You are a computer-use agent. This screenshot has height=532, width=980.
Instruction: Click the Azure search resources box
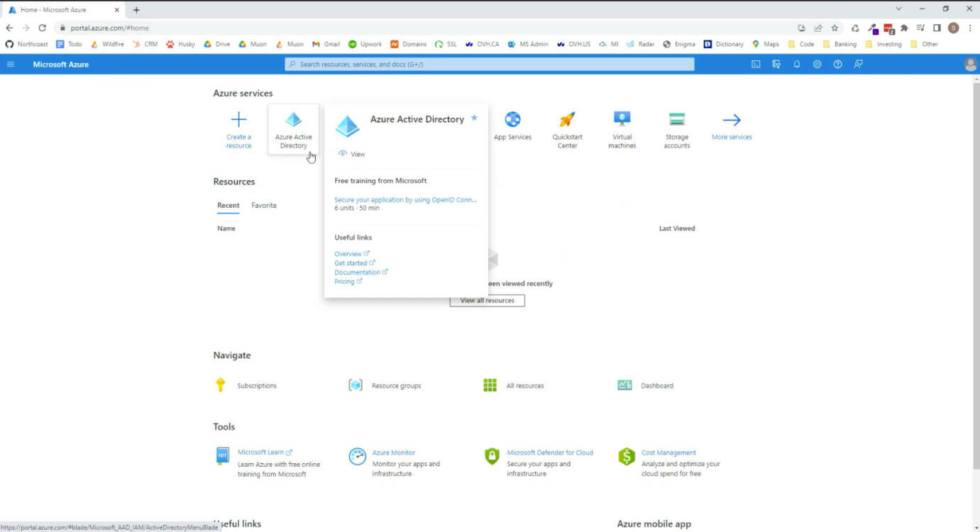[491, 64]
